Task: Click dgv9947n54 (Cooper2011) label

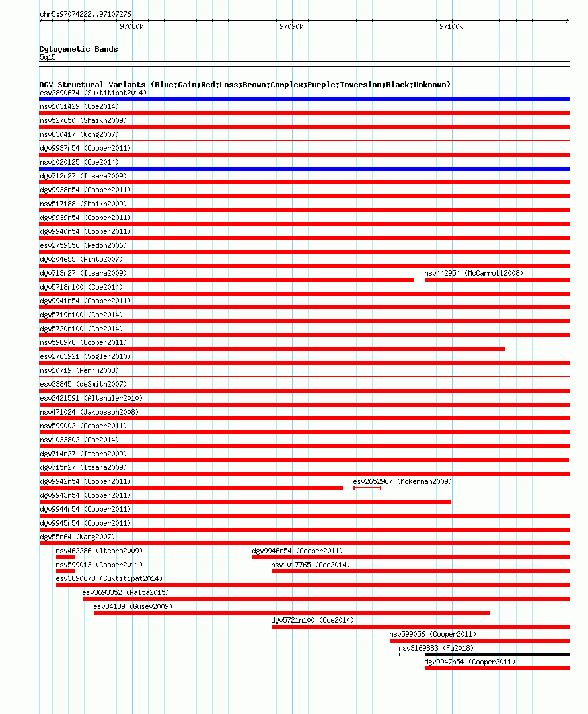Action: click(470, 662)
